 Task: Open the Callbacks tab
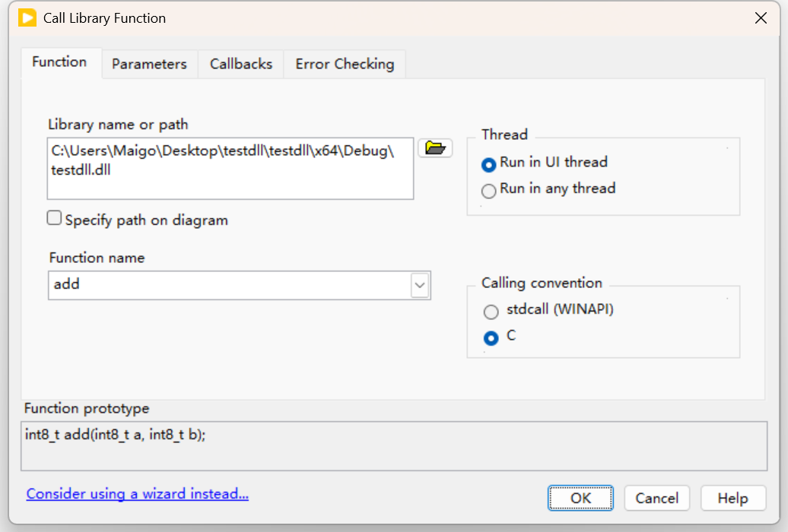[240, 64]
